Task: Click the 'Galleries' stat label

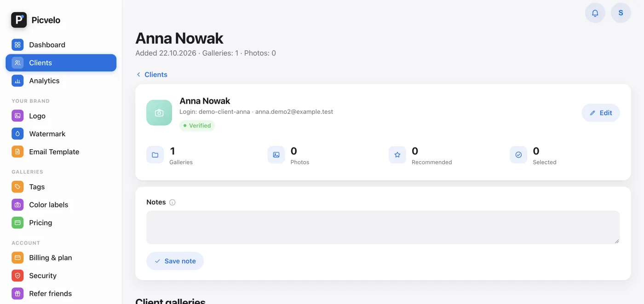Action: tap(181, 162)
